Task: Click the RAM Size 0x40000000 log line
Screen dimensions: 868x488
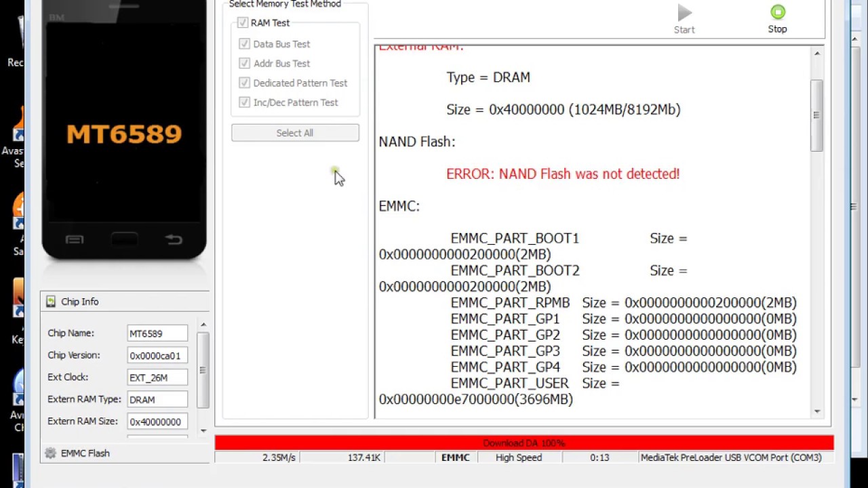Action: click(564, 110)
